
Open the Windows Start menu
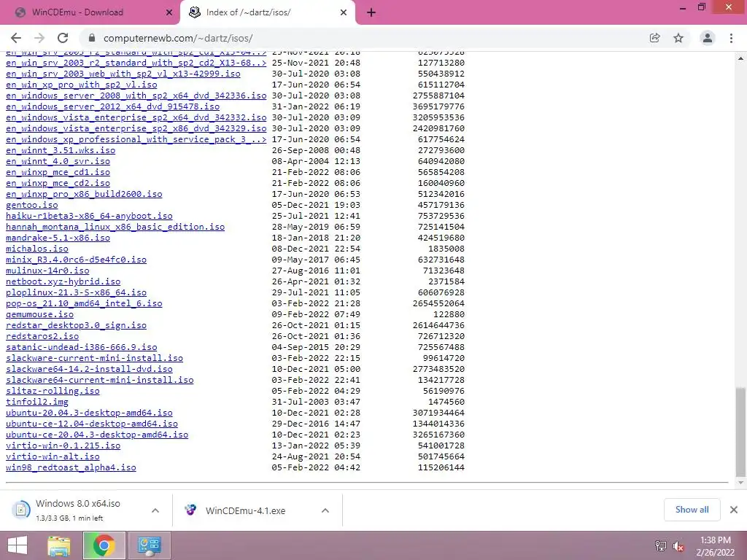18,545
